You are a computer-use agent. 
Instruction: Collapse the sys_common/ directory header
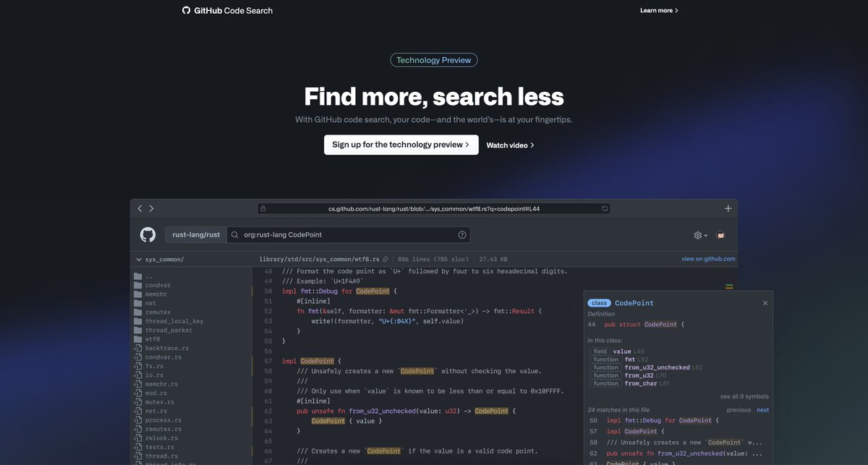pos(137,258)
